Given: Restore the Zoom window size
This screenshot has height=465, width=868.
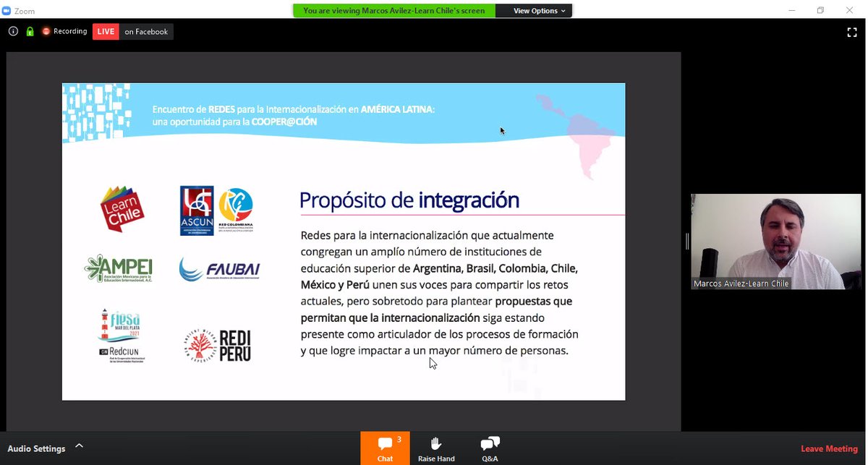Looking at the screenshot, I should 820,10.
